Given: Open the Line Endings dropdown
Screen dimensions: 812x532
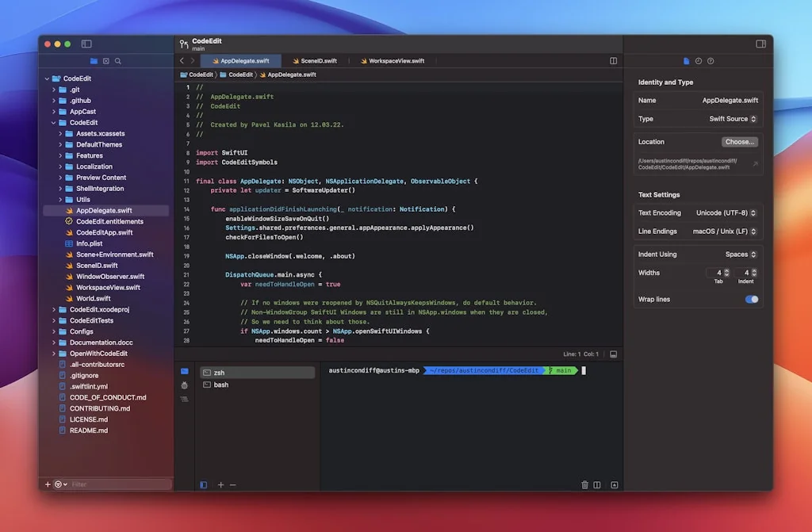Looking at the screenshot, I should [x=725, y=232].
